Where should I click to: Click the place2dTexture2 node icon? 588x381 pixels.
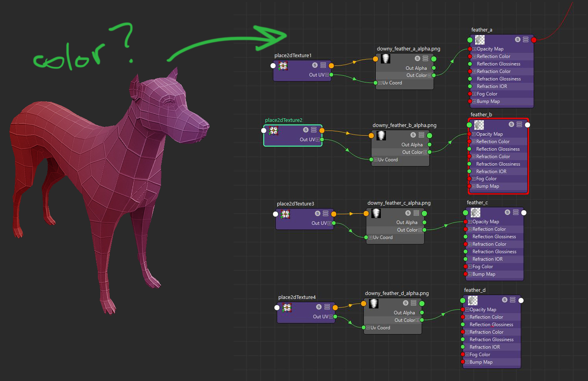tap(273, 130)
